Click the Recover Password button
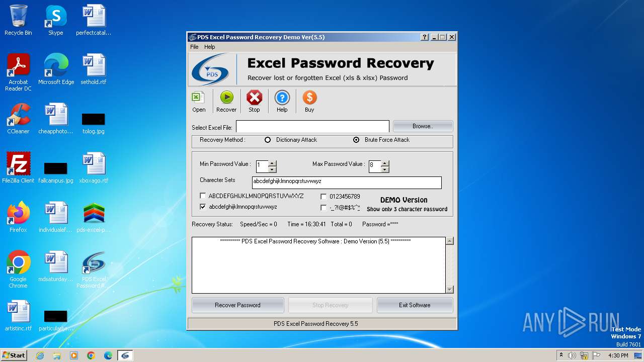The image size is (644, 362). click(x=237, y=305)
